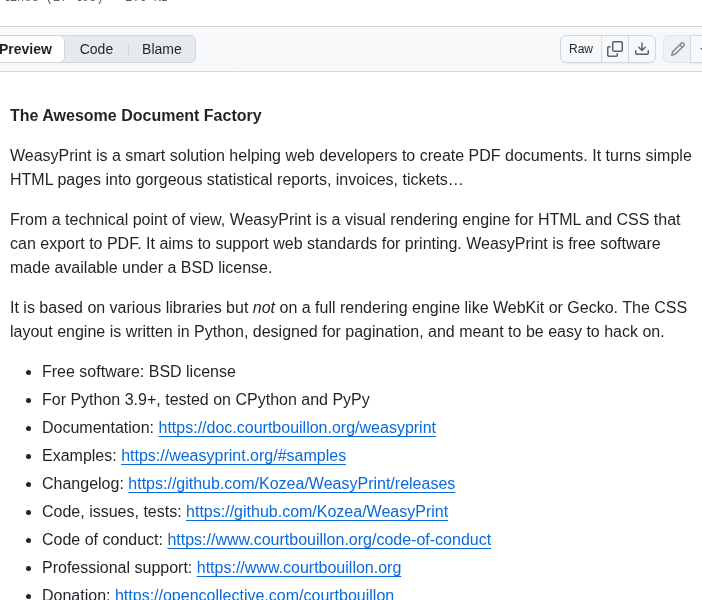Click paragraph starting "It is based on various"
The width and height of the screenshot is (702, 600).
pos(348,319)
